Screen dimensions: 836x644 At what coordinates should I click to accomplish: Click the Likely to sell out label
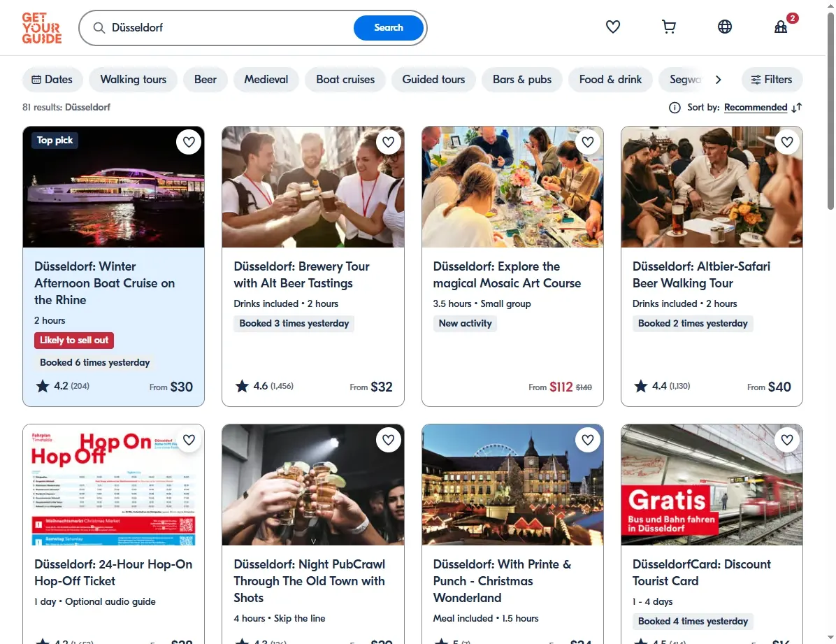pos(74,341)
